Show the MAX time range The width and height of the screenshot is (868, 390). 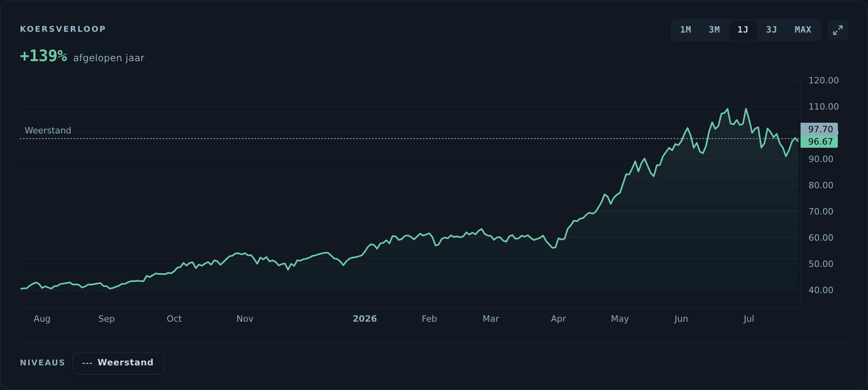click(x=803, y=30)
